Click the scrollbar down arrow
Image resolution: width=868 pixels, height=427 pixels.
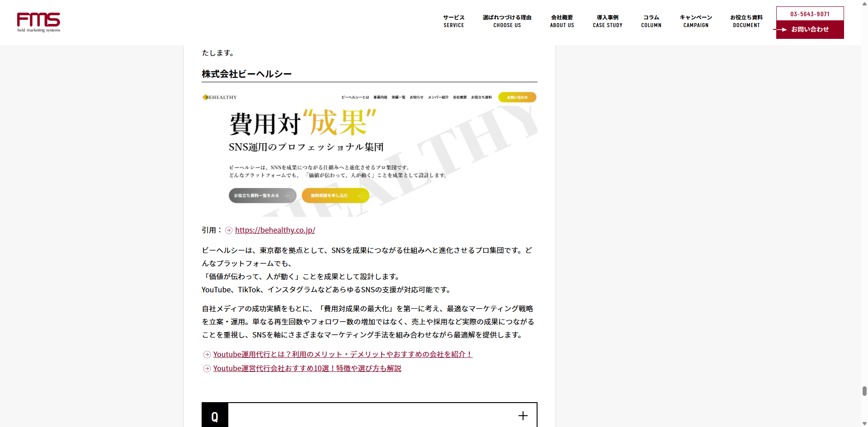tap(864, 424)
